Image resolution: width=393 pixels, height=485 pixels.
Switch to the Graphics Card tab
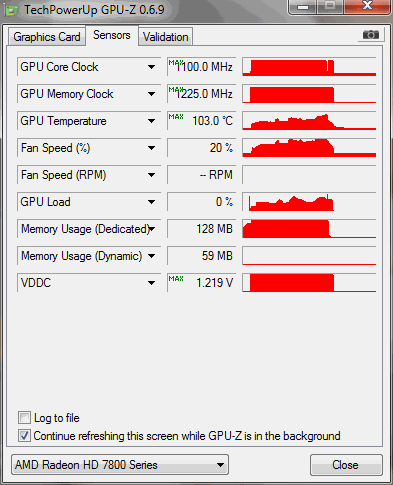tap(47, 37)
